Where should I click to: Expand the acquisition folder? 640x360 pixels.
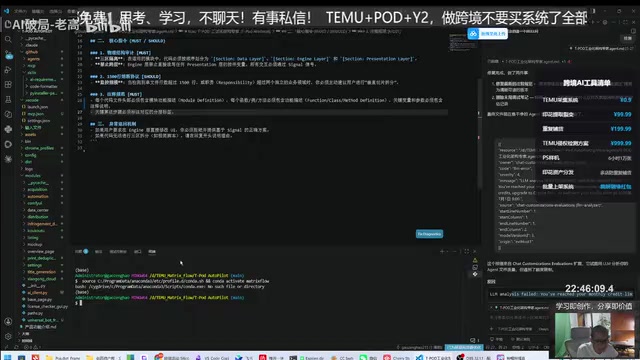(37, 189)
